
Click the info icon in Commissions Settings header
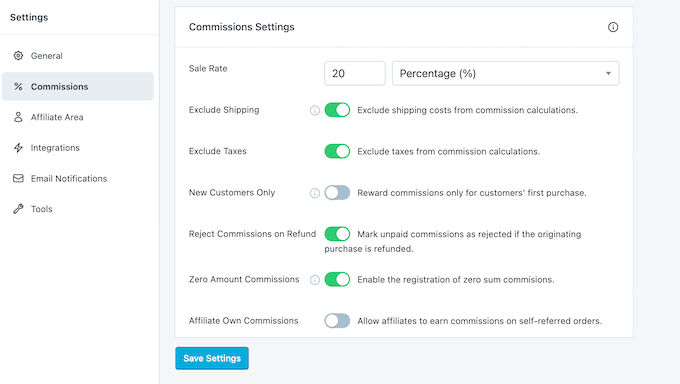click(613, 27)
